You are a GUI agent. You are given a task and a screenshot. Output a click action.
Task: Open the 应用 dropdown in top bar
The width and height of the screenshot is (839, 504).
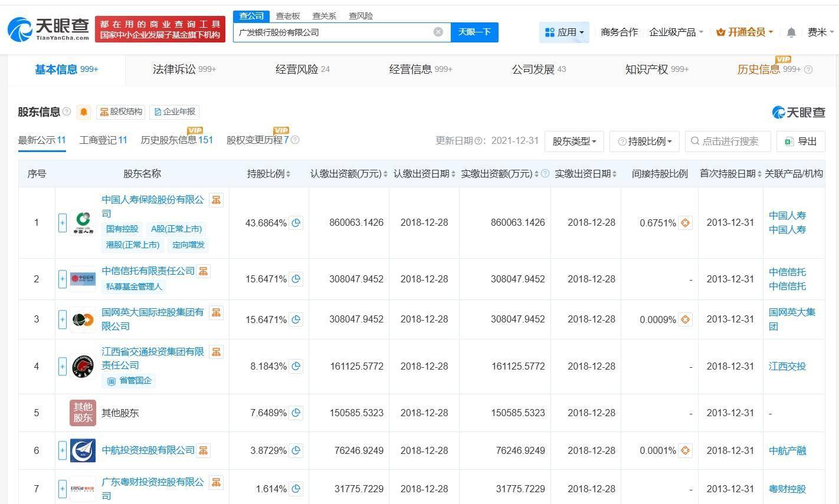pyautogui.click(x=565, y=32)
